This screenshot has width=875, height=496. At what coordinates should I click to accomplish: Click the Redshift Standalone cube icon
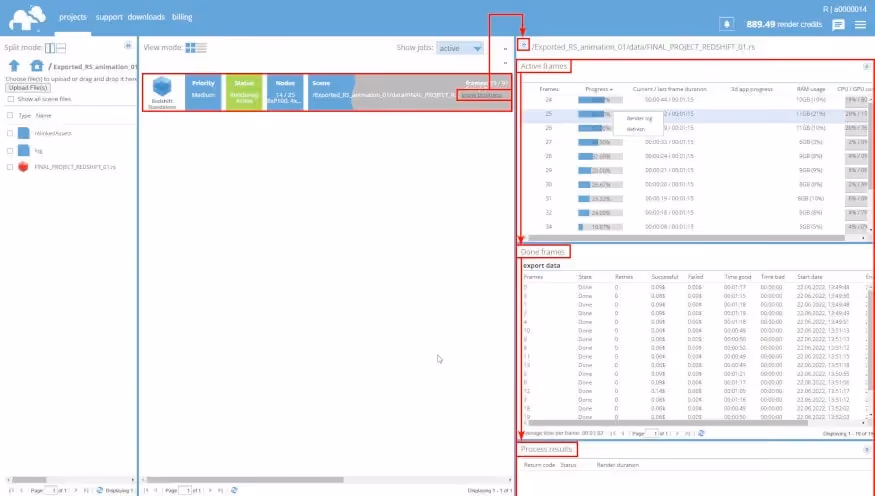[162, 87]
